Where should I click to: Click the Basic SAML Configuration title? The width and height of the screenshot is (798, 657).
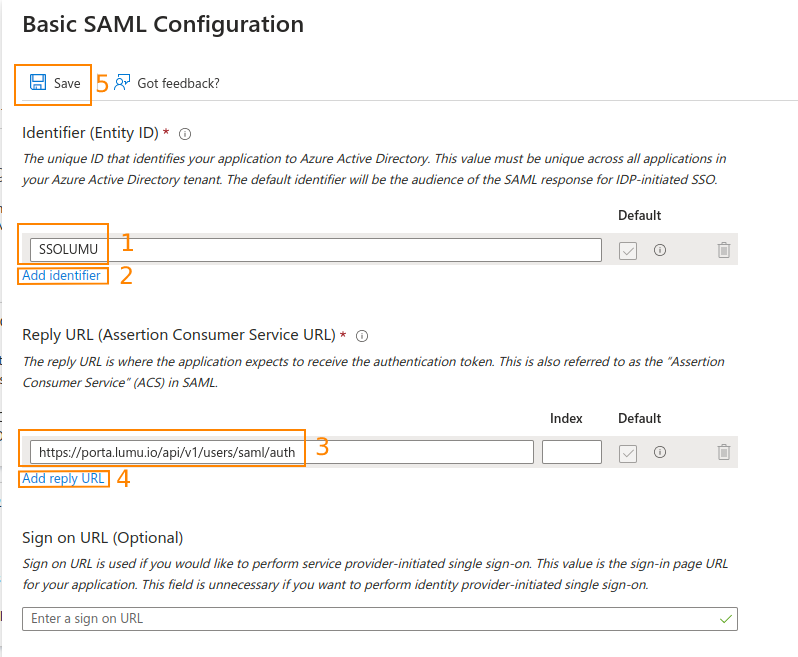click(163, 24)
